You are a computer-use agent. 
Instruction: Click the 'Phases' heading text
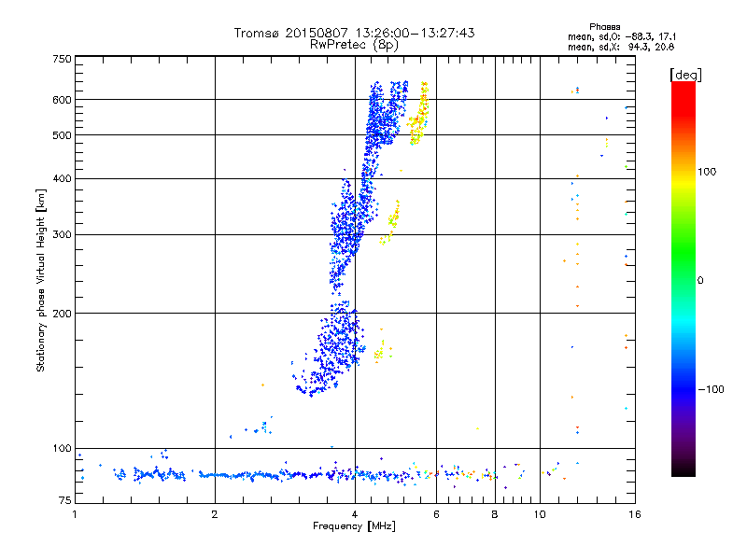coord(604,27)
